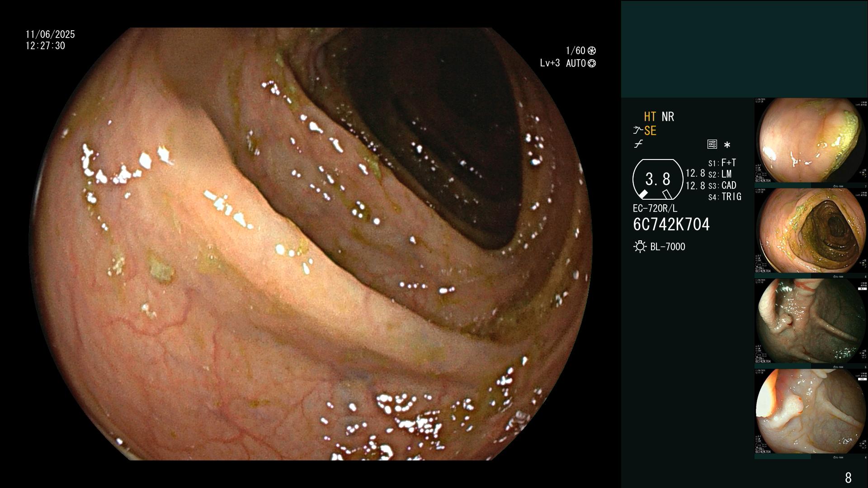Open the third greenish-tinted polyp thumbnail
868x488 pixels.
coord(811,321)
